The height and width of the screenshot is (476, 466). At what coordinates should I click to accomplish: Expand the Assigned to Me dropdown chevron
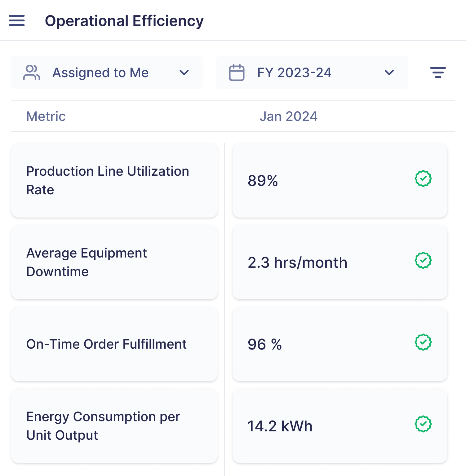pyautogui.click(x=184, y=73)
